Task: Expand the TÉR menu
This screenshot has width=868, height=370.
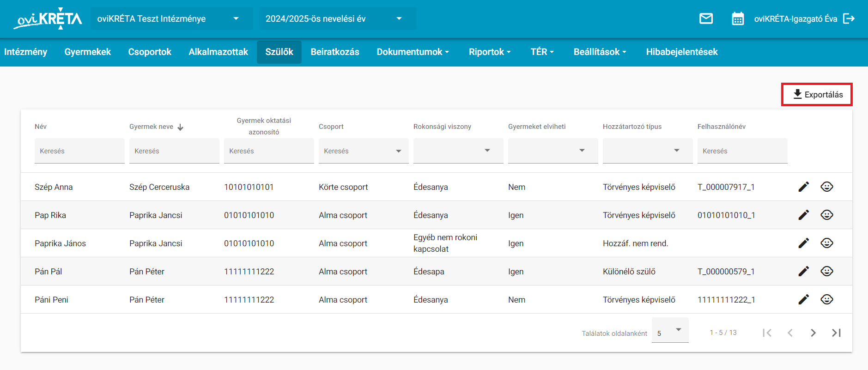Action: (x=542, y=52)
